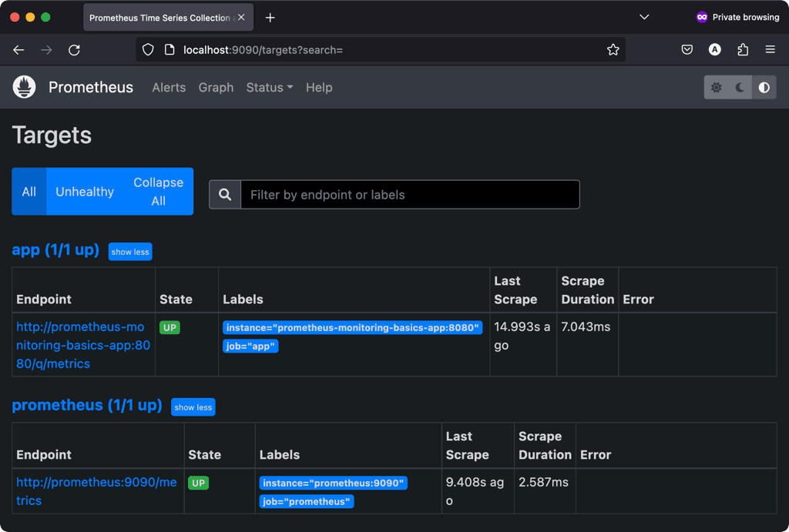789x532 pixels.
Task: Click the instance="prometheus:9090" label badge
Action: [x=333, y=483]
